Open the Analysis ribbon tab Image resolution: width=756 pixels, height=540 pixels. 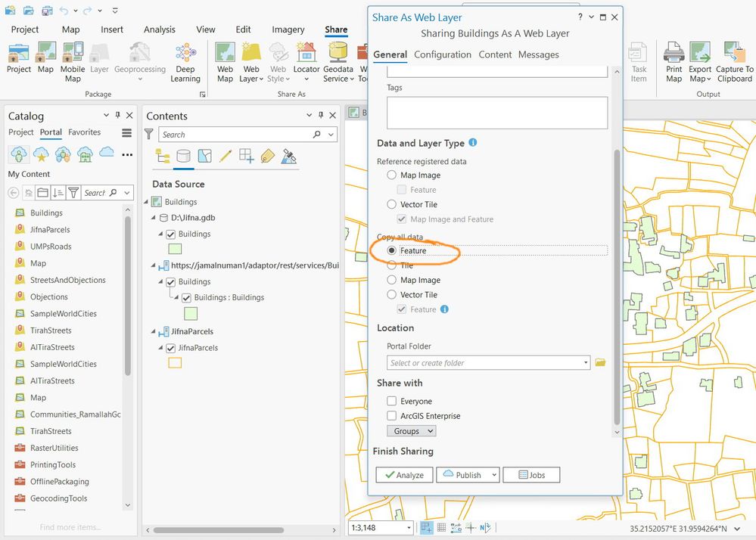click(x=160, y=29)
